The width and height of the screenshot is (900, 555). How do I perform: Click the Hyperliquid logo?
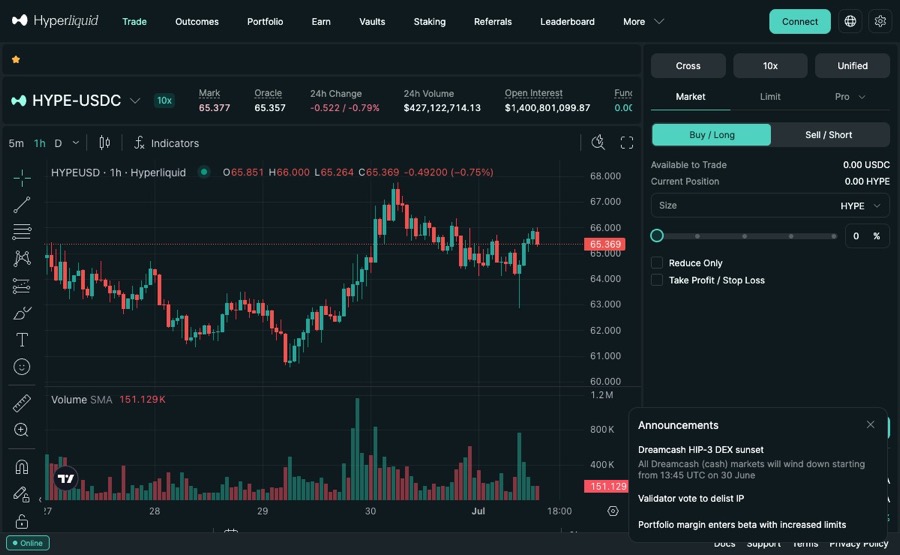tap(55, 21)
